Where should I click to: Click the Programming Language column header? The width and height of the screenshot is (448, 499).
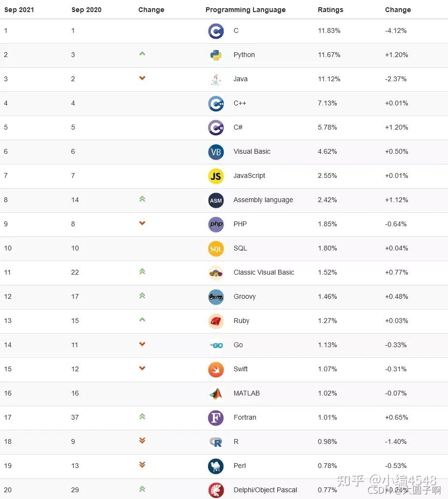coord(245,10)
